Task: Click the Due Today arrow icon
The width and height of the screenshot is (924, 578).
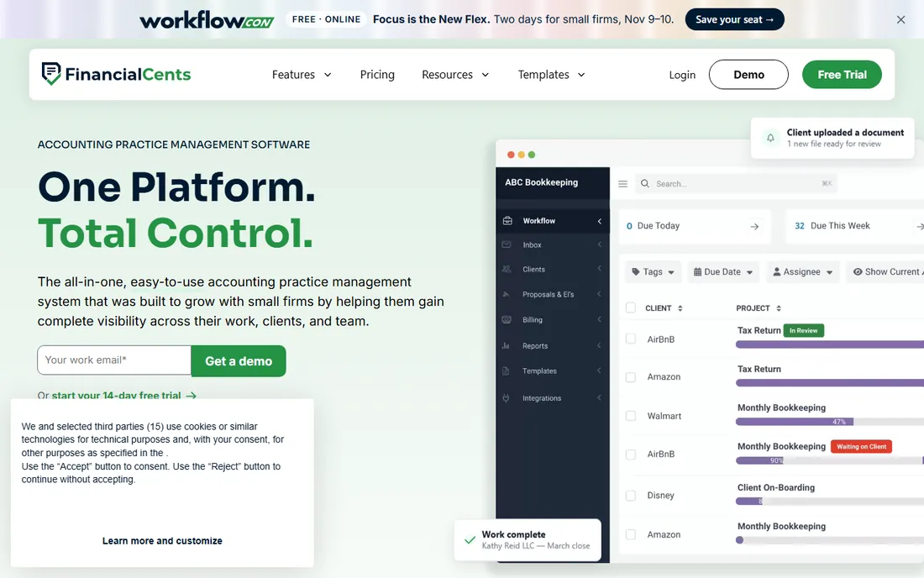Action: tap(754, 226)
